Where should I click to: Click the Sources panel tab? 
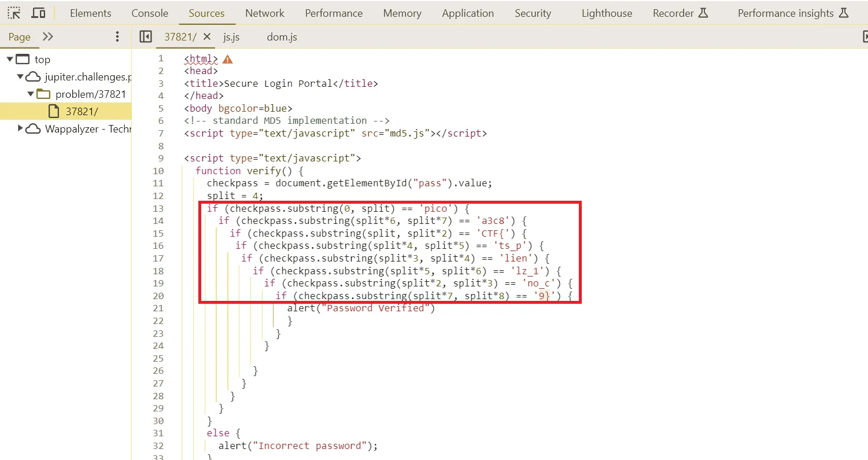(206, 13)
